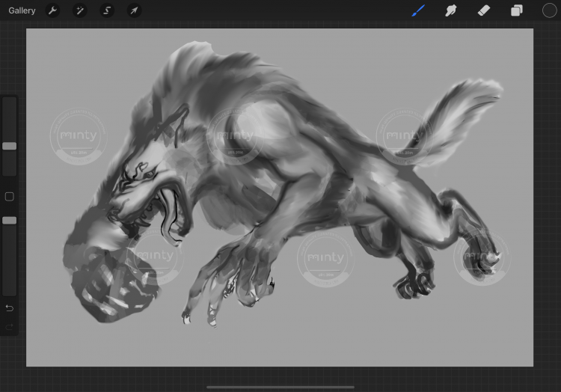The height and width of the screenshot is (392, 561).
Task: Open the Adjustments magic wand menu
Action: 80,10
